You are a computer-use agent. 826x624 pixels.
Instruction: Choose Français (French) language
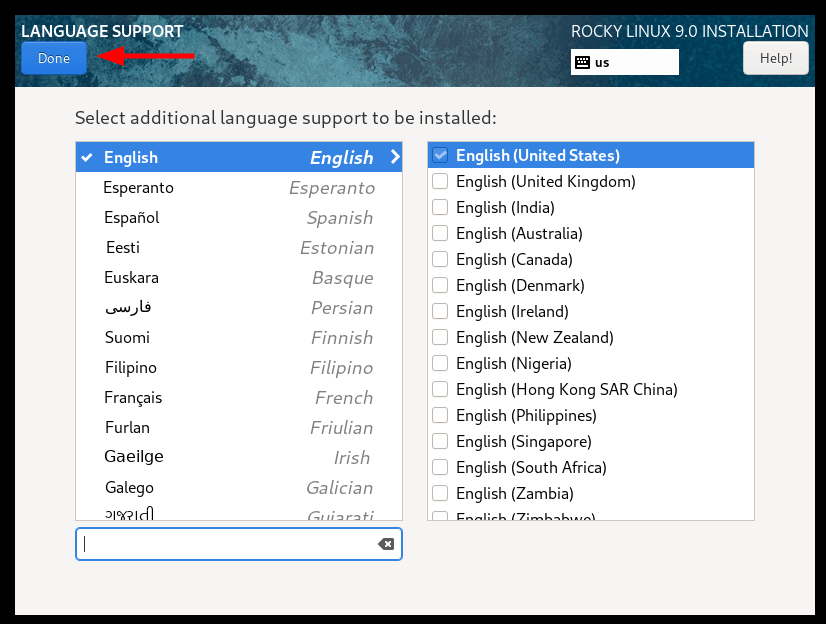tap(239, 398)
